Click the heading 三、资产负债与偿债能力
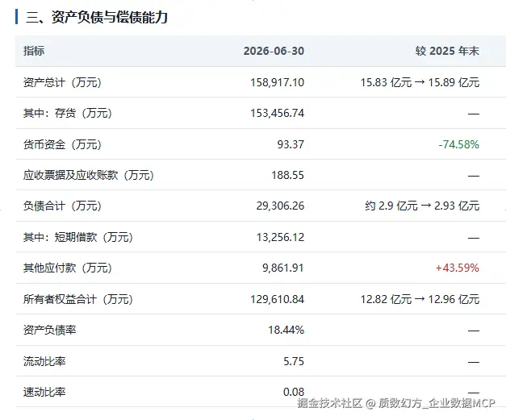Screen dimensions: 506x420 tap(97, 17)
